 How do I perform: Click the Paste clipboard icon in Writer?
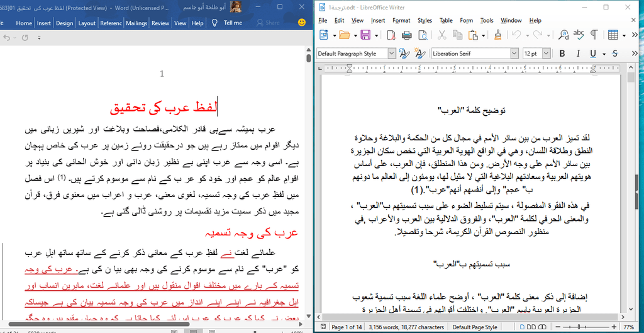pos(473,35)
